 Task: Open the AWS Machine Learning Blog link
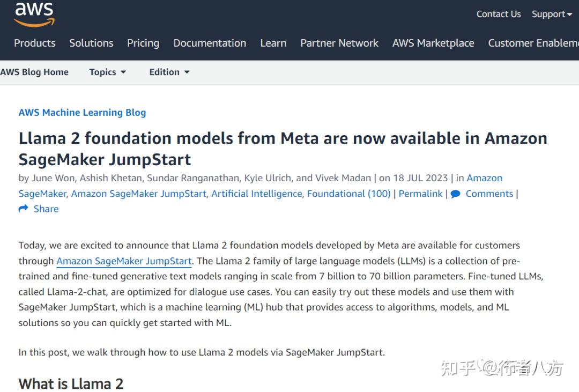coord(83,112)
